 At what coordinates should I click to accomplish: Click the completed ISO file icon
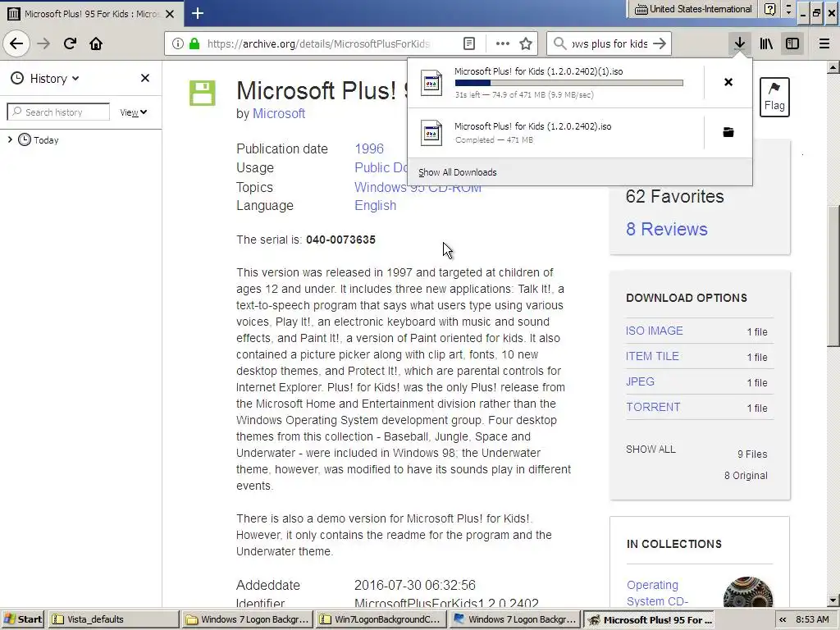pos(431,132)
